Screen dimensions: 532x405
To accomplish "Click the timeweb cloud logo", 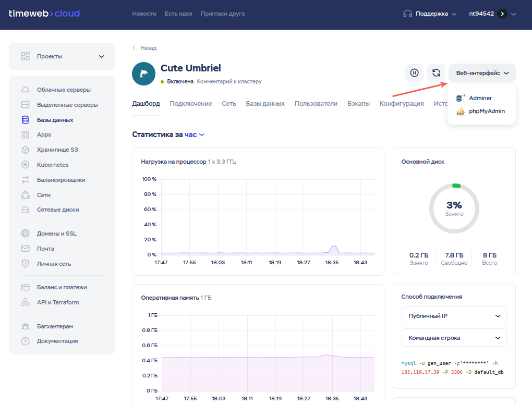I will (x=44, y=14).
